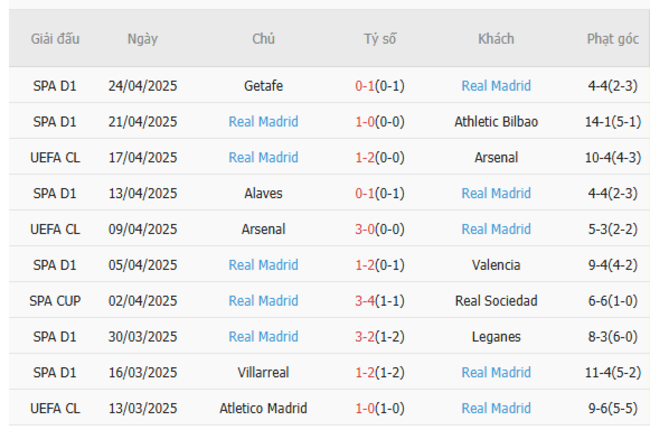Select the SPA CUP competition cell
Viewport: 650px width, 430px height.
pyautogui.click(x=55, y=301)
